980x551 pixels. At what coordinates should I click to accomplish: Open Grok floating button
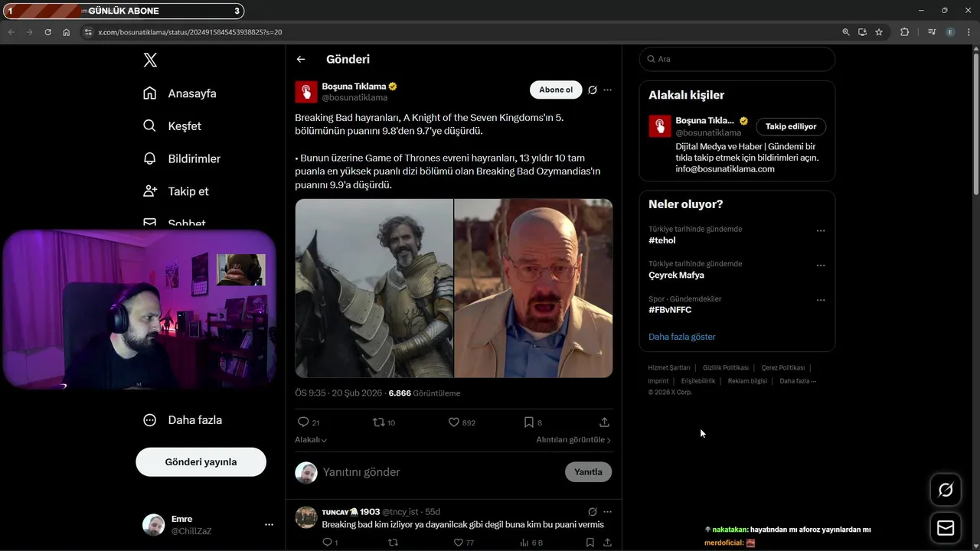click(946, 490)
